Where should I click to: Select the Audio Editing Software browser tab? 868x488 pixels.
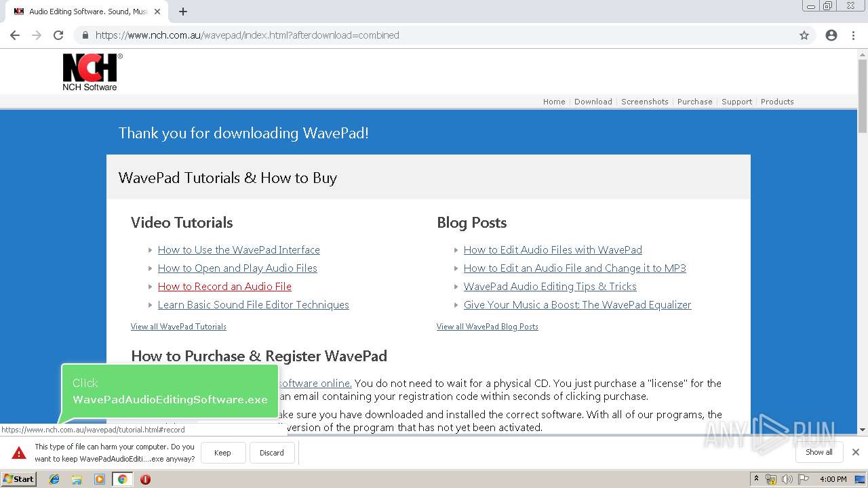tap(88, 12)
